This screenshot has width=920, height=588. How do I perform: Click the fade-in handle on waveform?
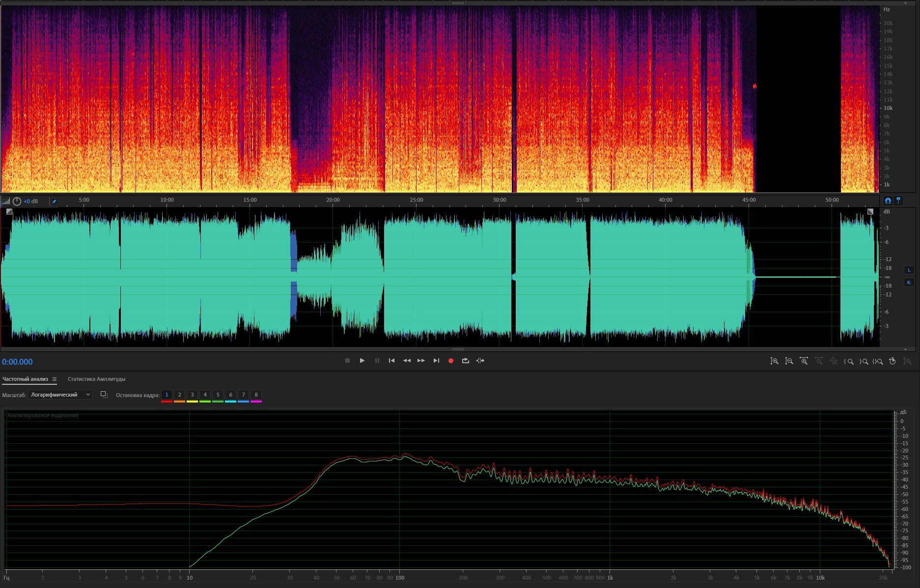tap(9, 212)
